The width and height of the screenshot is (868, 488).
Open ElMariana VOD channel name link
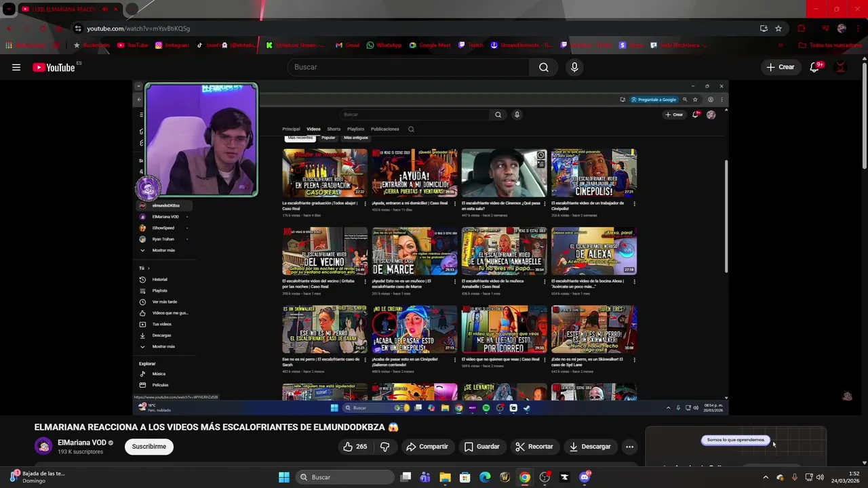click(82, 443)
